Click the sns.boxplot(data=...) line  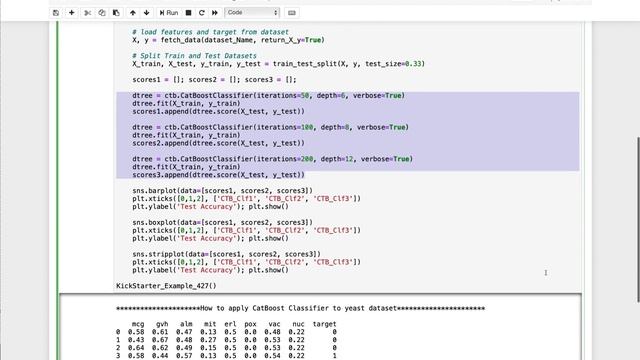click(222, 222)
